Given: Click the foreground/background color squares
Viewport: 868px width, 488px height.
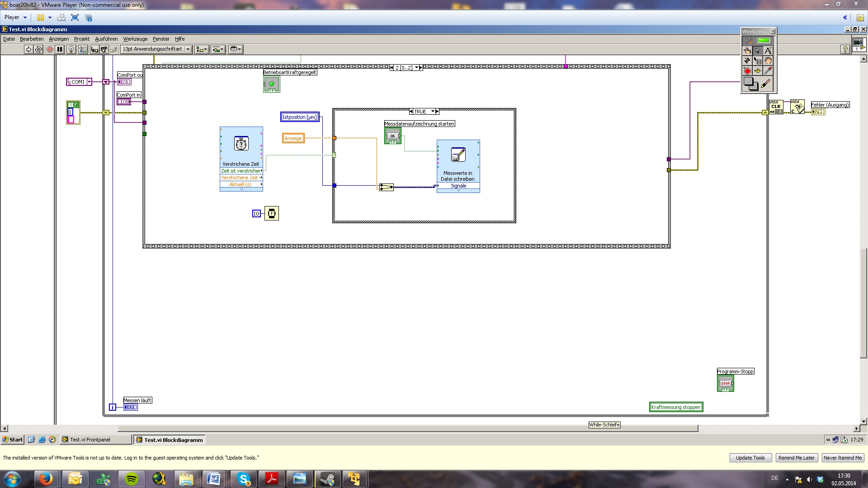Looking at the screenshot, I should (x=750, y=84).
